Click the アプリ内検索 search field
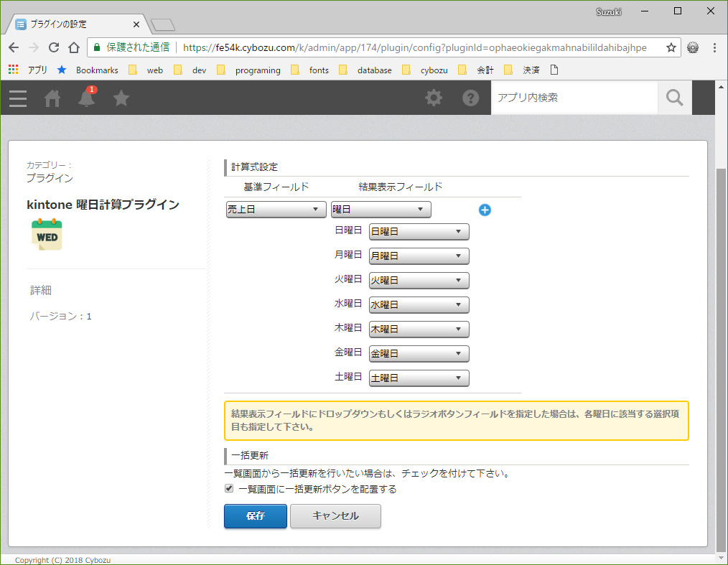 [574, 98]
